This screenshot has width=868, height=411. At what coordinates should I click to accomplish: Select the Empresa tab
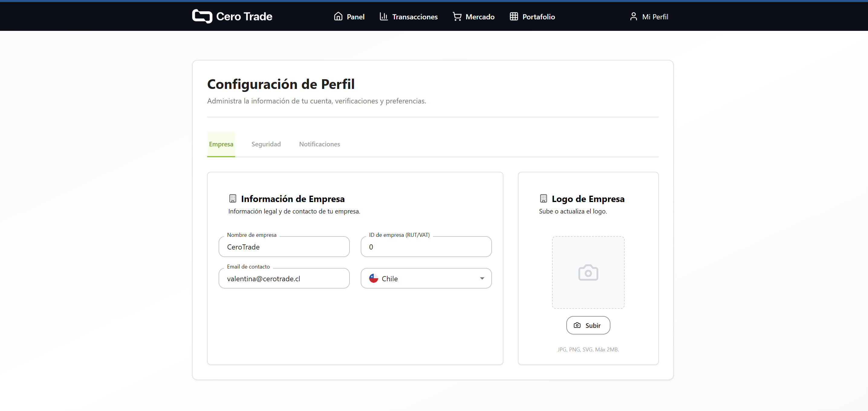(221, 144)
